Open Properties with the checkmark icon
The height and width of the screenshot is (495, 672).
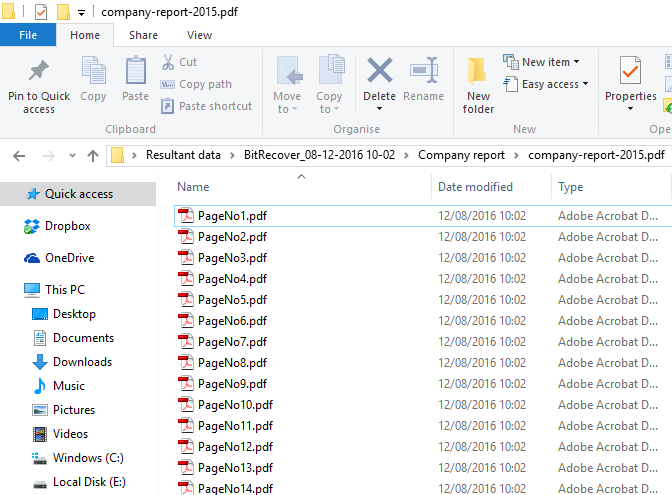coord(630,72)
